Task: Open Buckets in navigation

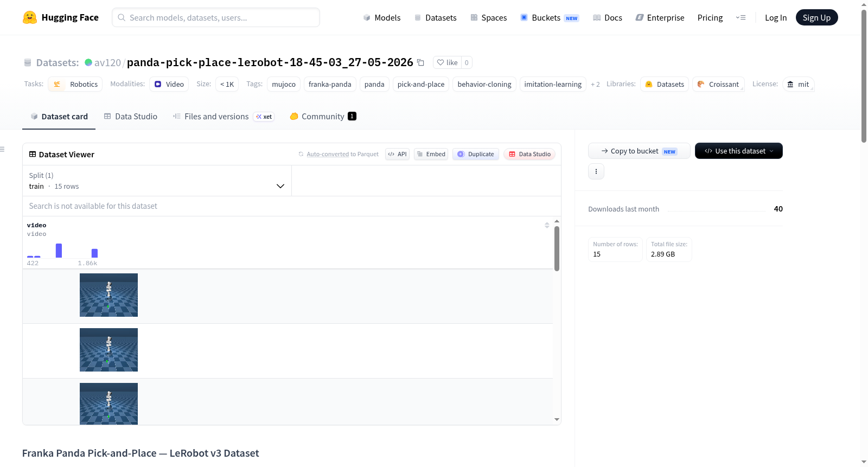Action: click(x=550, y=17)
